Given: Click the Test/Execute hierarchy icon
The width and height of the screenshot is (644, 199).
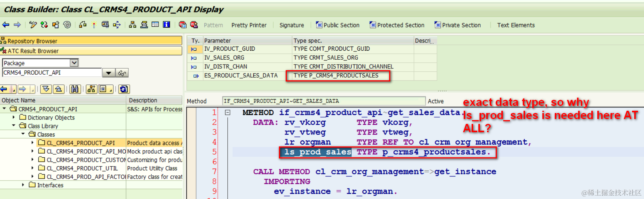Looking at the screenshot, I should (83, 25).
